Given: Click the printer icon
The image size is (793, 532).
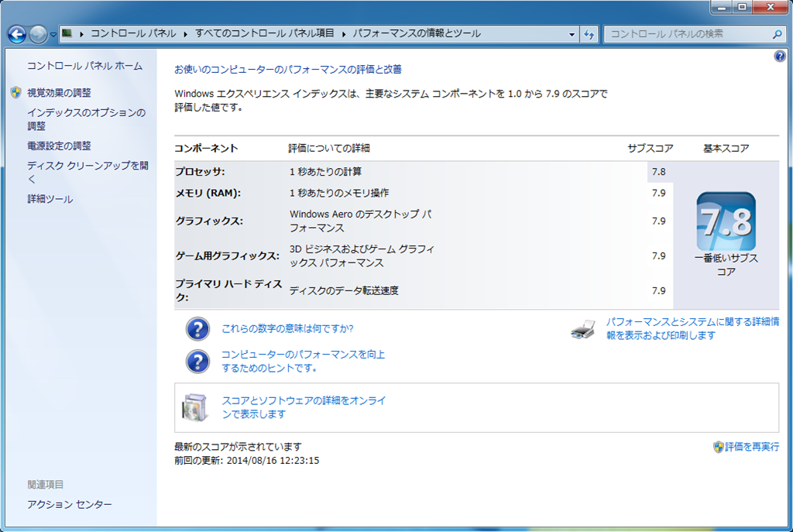Looking at the screenshot, I should (583, 329).
